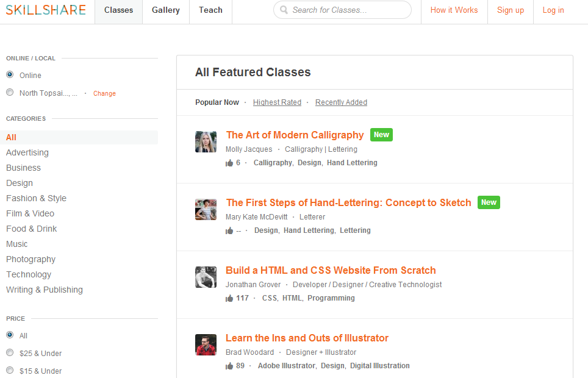Sort classes by Recently Added
Screen dimensions: 588x378
[x=341, y=102]
